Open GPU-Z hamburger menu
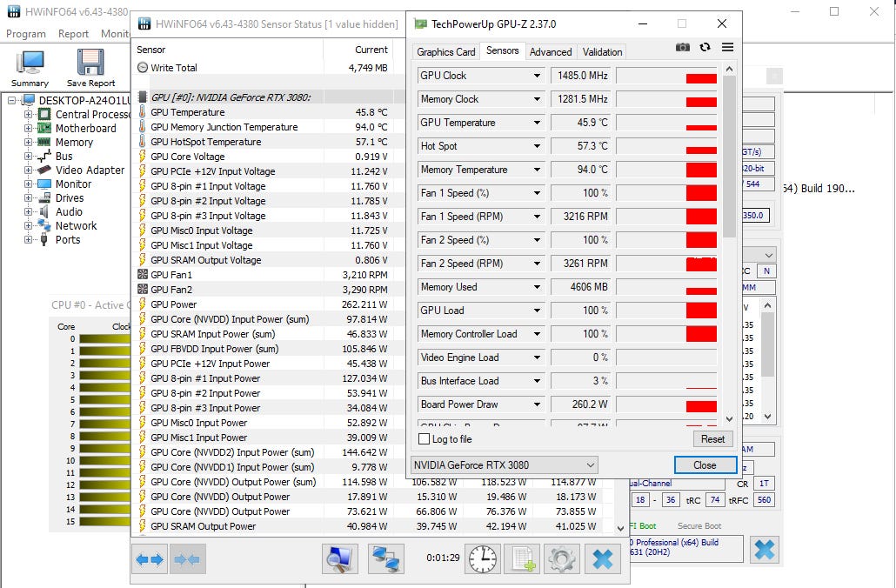The width and height of the screenshot is (896, 588). [727, 47]
